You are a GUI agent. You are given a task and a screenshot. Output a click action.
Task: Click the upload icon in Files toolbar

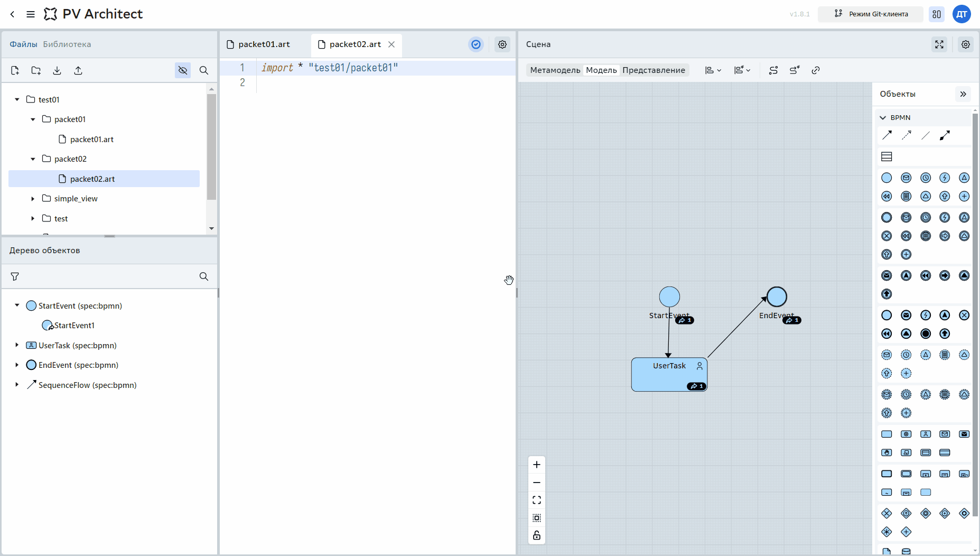click(x=78, y=70)
